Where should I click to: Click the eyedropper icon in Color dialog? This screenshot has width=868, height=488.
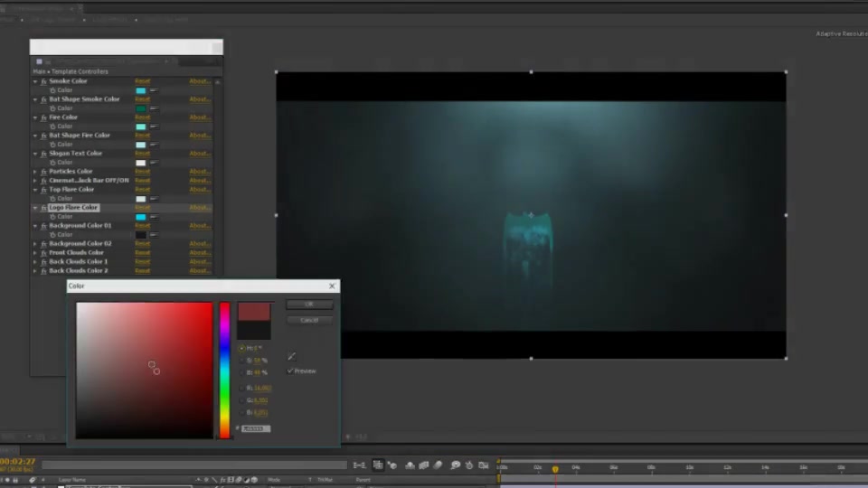coord(292,356)
